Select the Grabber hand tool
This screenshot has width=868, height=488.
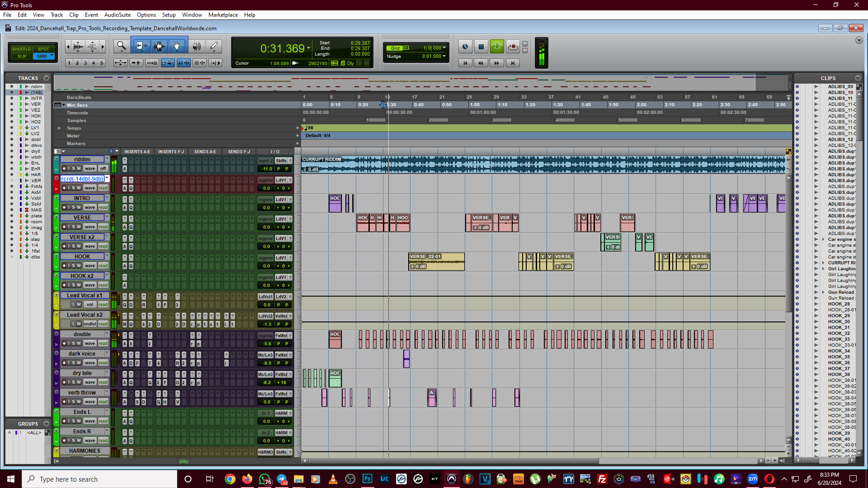tap(177, 46)
